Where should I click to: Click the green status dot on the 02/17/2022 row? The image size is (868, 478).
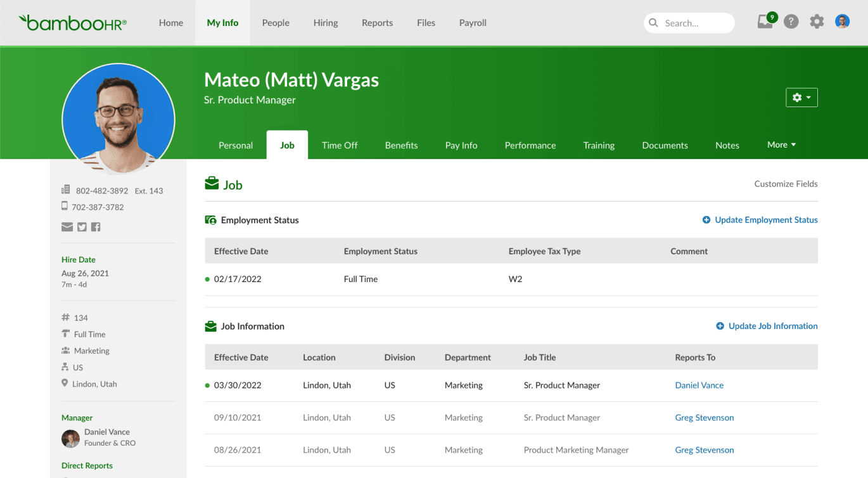[x=209, y=279]
